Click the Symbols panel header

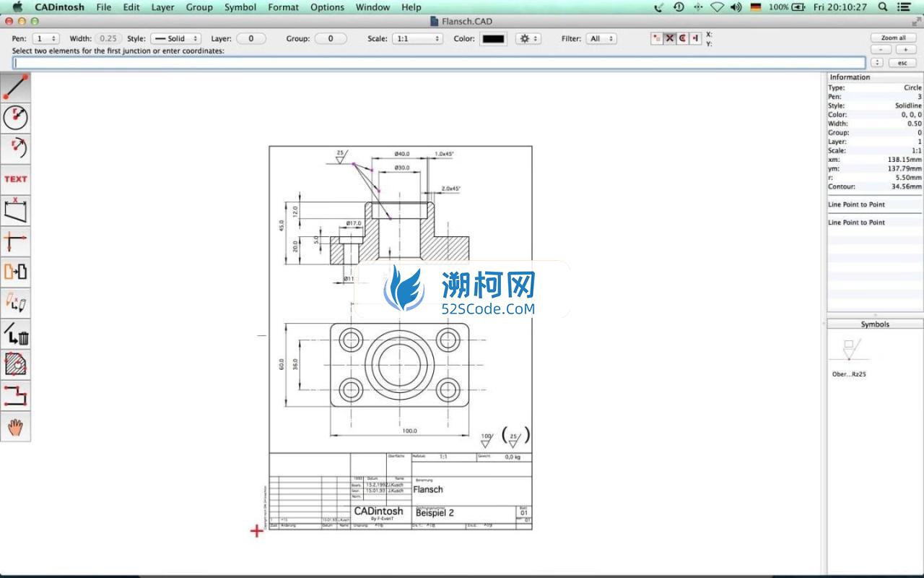[x=874, y=324]
